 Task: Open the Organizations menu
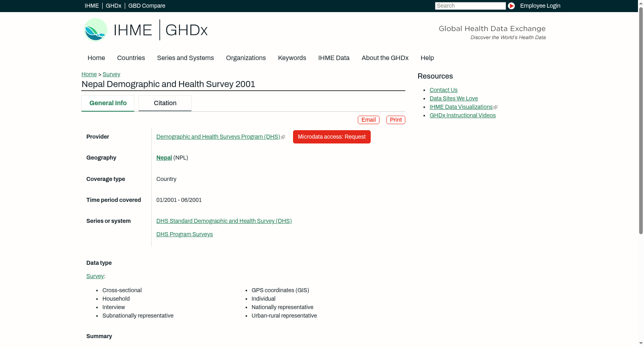[246, 58]
